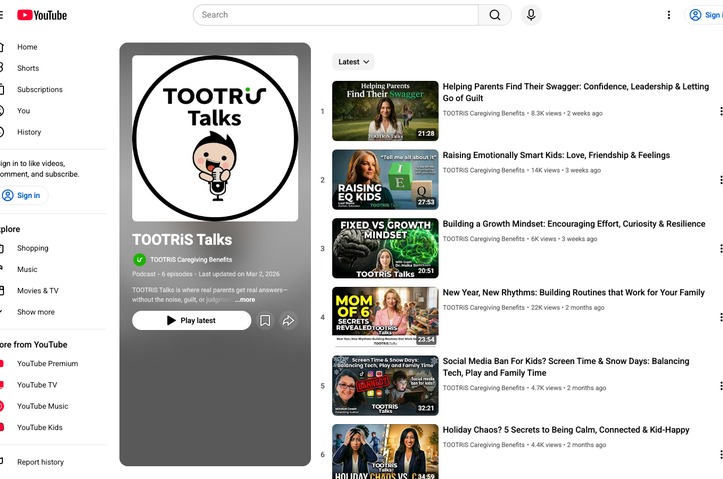
Task: Open Report history in sidebar
Action: coord(41,462)
